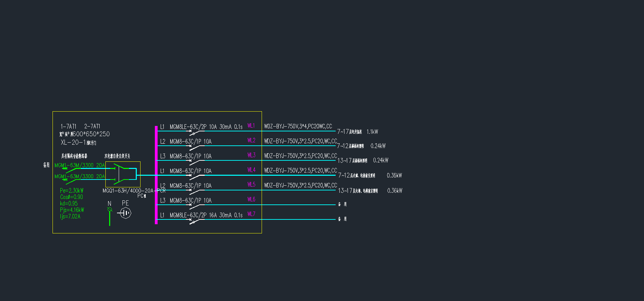644x301 pixels.
Task: Click the 'L1' phase label on the WL1 row
Action: pyautogui.click(x=162, y=127)
